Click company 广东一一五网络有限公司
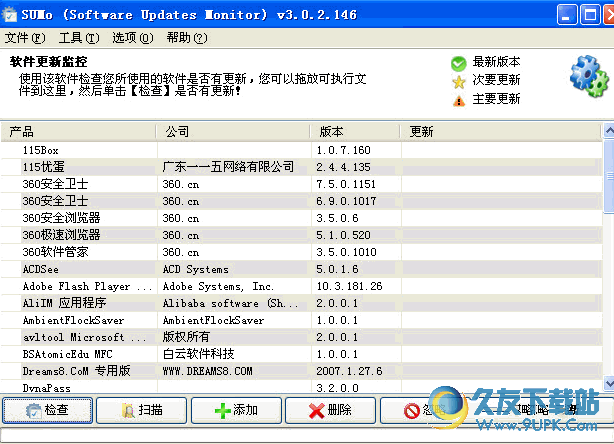The width and height of the screenshot is (614, 444). click(228, 167)
